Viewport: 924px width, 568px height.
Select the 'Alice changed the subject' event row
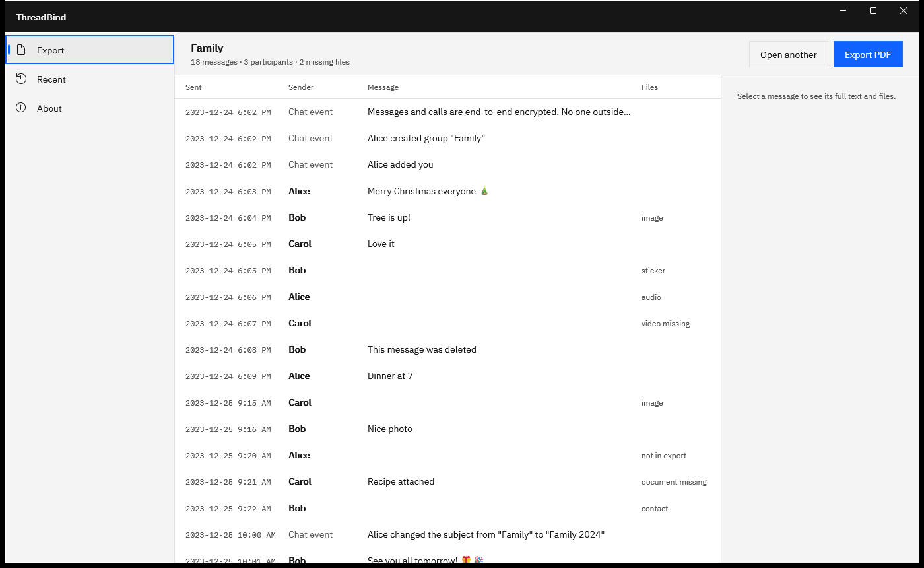447,535
